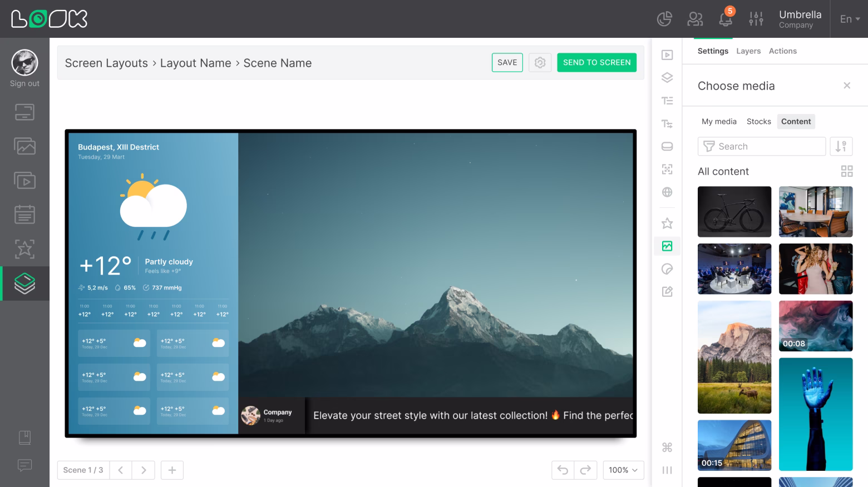Open the book guide icon in left sidebar

pos(24,438)
